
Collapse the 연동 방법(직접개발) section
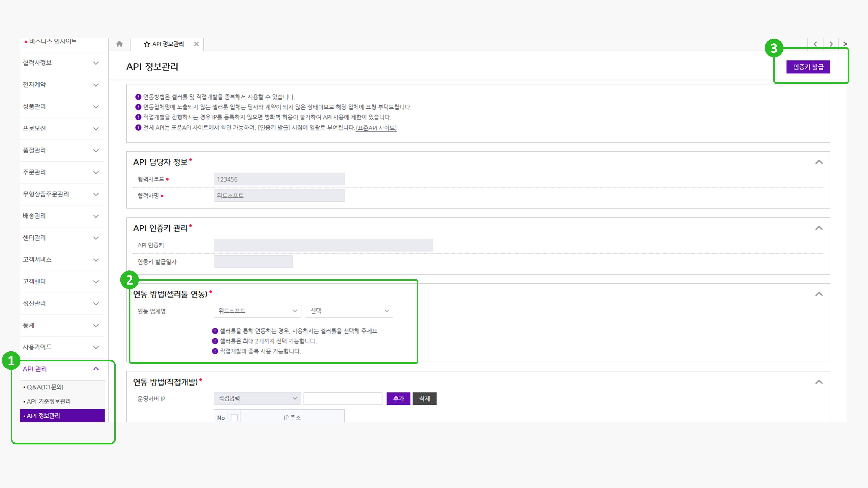click(819, 382)
